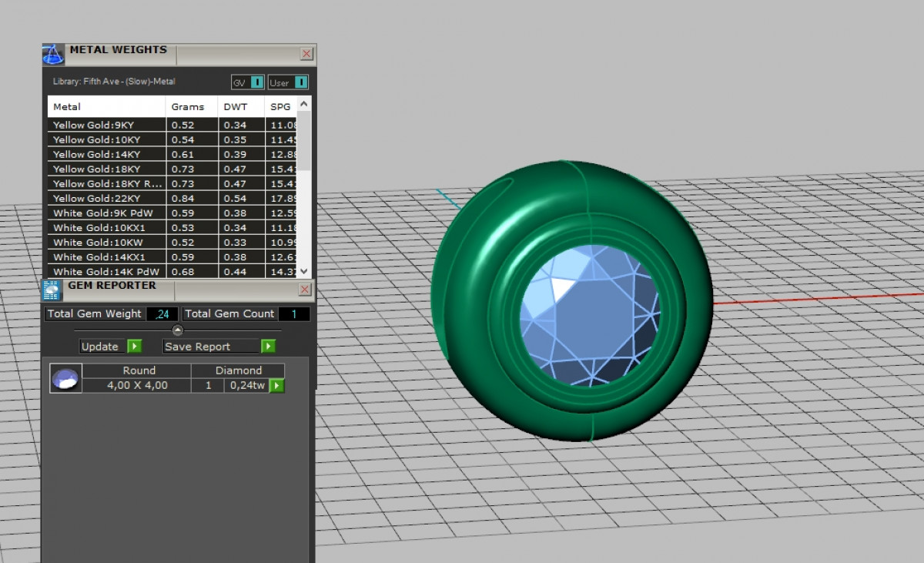Click the Save Report button
The height and width of the screenshot is (563, 924).
tap(219, 347)
